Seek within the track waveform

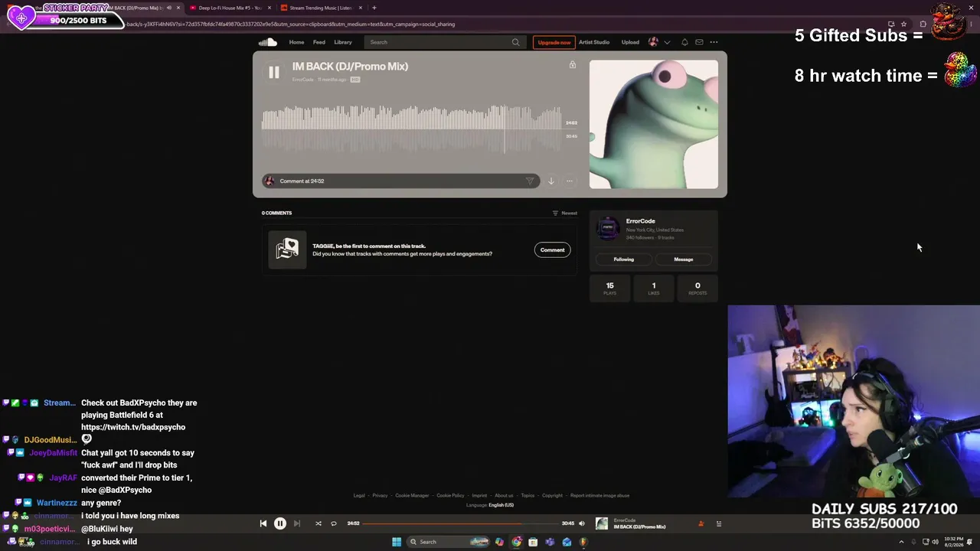coord(412,129)
